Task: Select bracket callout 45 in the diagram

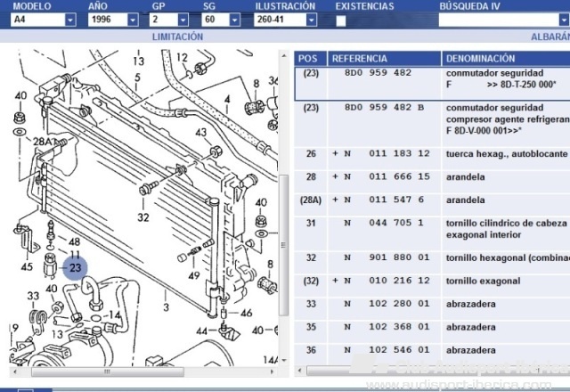Action: (x=27, y=266)
